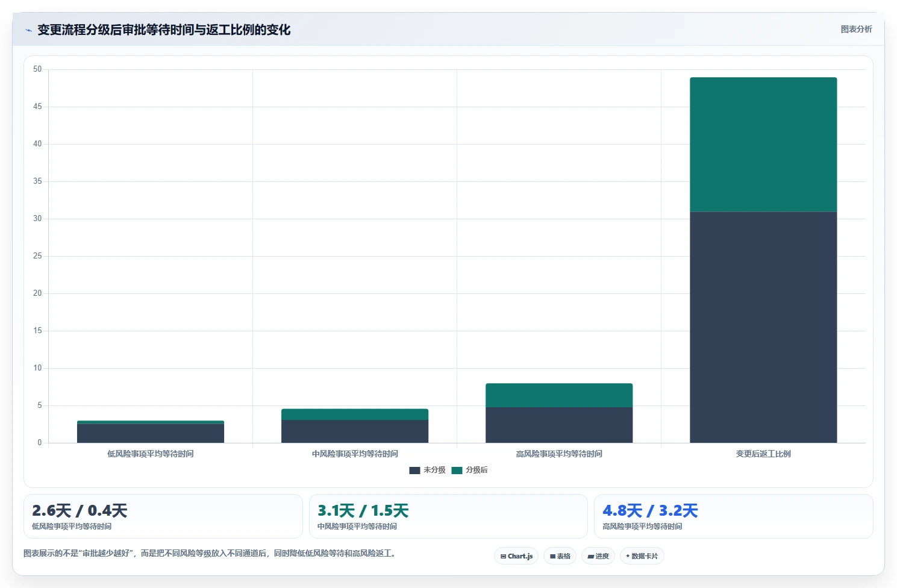Click the green 分级后 segment of 变更后返工比例 bar
Viewport: 897px width, 588px height.
pos(763,145)
